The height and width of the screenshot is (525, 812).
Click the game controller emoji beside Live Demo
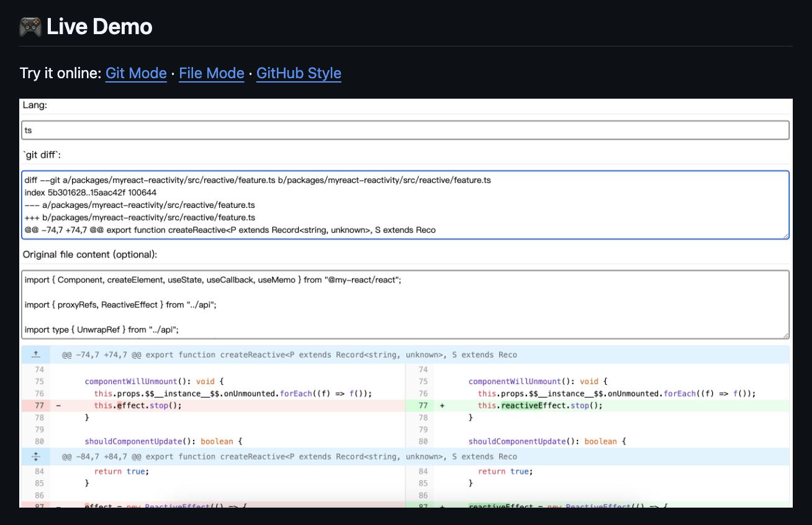(30, 27)
